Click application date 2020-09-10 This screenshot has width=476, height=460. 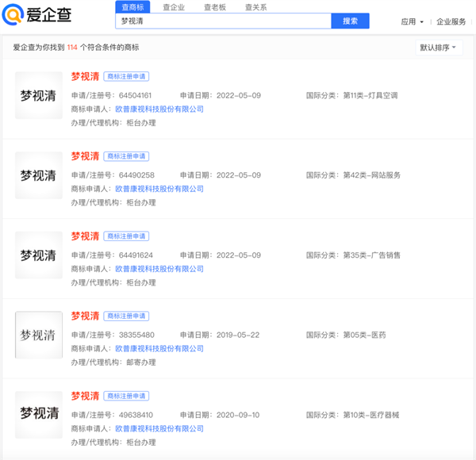tap(238, 415)
